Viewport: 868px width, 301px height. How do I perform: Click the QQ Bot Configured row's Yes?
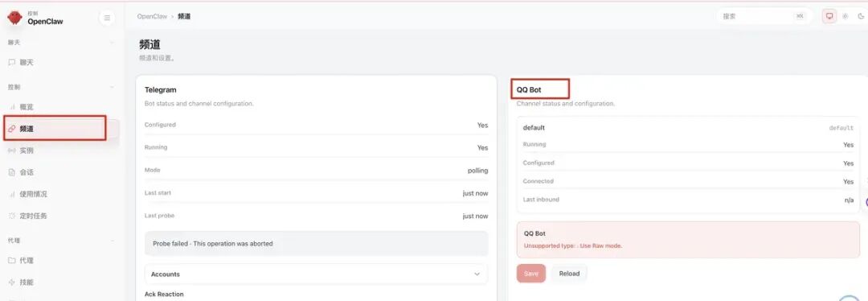pyautogui.click(x=848, y=163)
